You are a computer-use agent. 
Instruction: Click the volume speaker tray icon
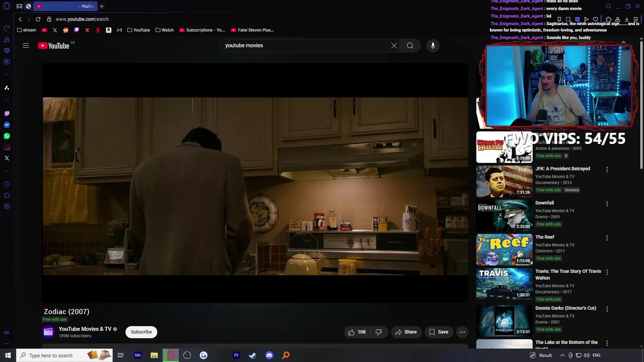click(x=586, y=355)
